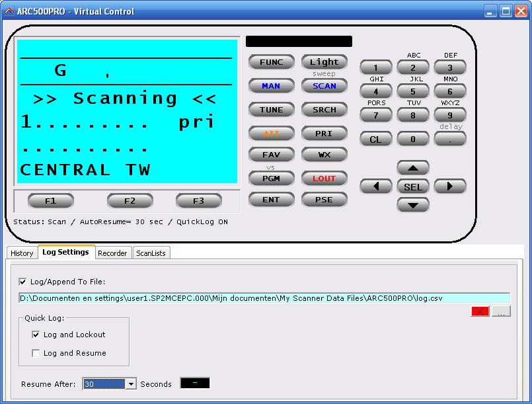Viewport: 532px width, 404px height.
Task: Click the F1 soft key
Action: coord(50,200)
